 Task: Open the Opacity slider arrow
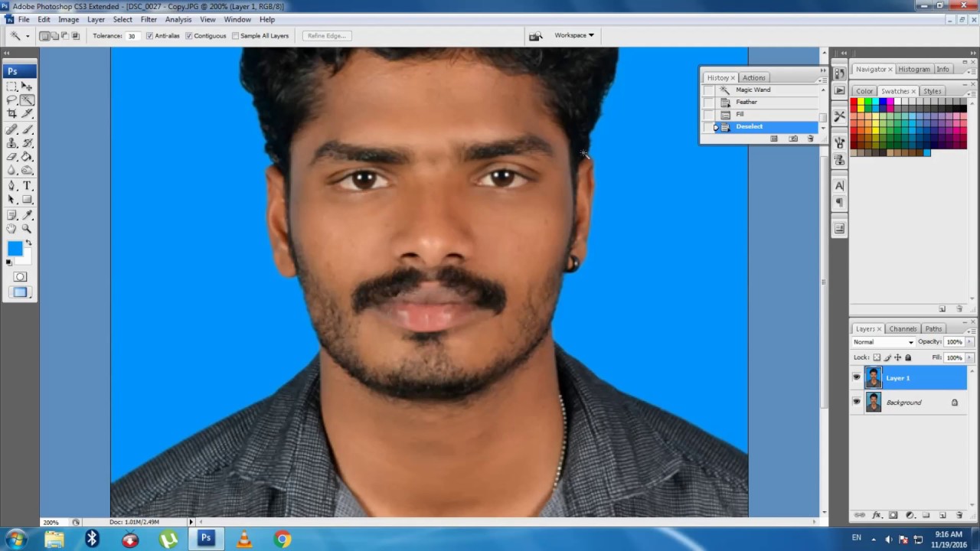point(970,342)
